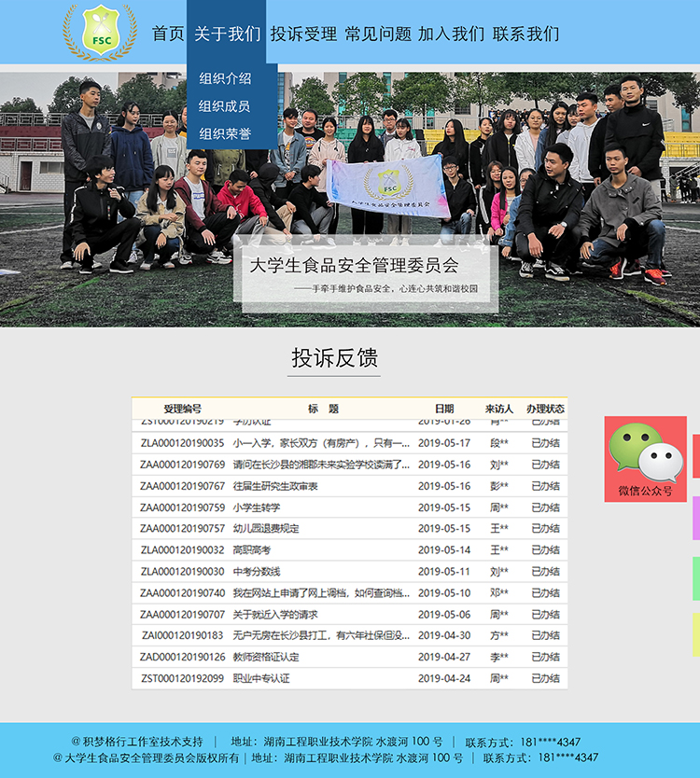The height and width of the screenshot is (778, 700).
Task: Click complaint number ZAA000120190707
Action: (183, 615)
